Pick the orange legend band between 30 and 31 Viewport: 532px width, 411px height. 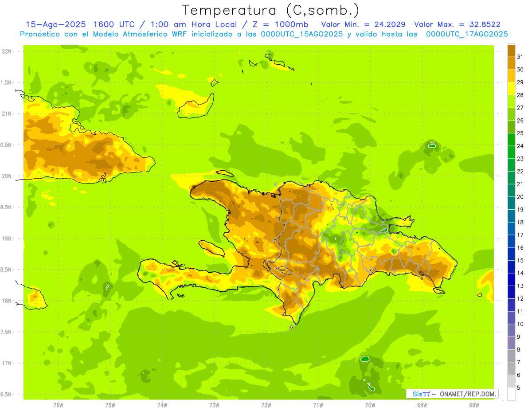tap(511, 63)
